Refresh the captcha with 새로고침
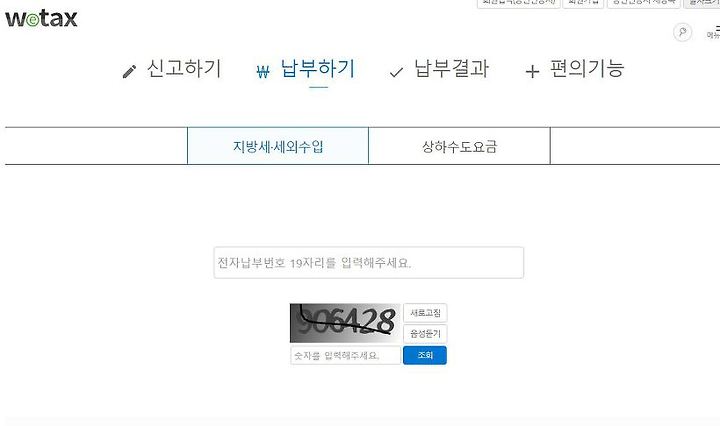Screen dimensions: 720x426 (425, 313)
